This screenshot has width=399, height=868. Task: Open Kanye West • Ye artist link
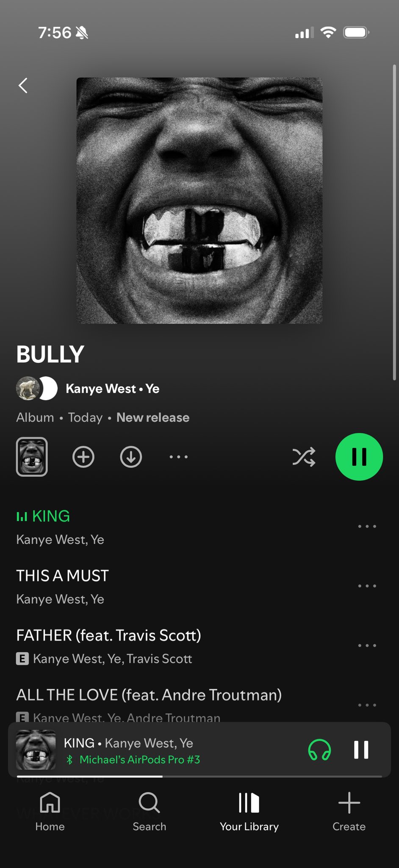(112, 389)
